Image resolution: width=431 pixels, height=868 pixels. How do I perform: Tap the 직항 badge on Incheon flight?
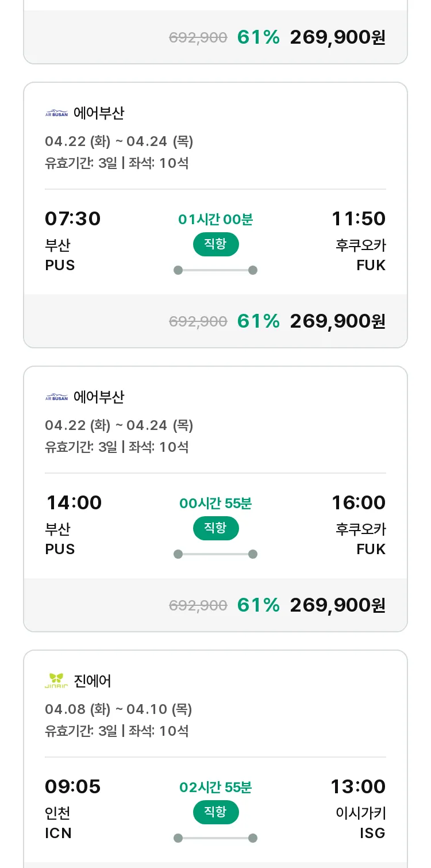pyautogui.click(x=215, y=812)
